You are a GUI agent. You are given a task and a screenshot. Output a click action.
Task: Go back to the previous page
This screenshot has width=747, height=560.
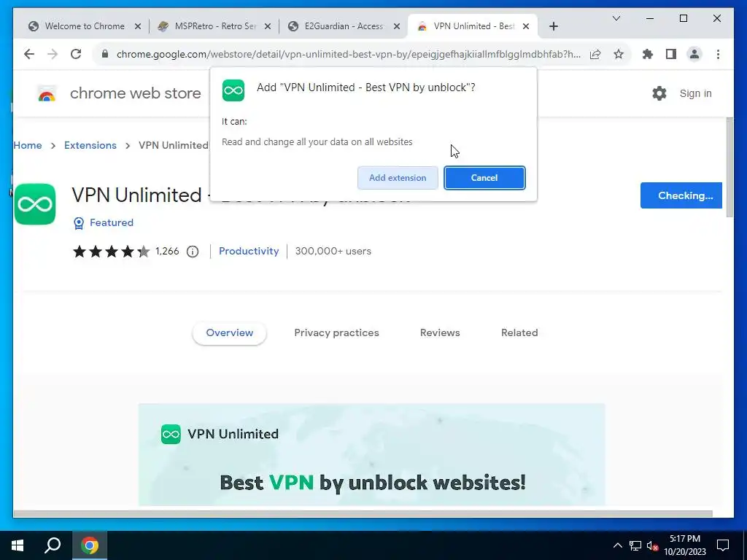pos(29,54)
